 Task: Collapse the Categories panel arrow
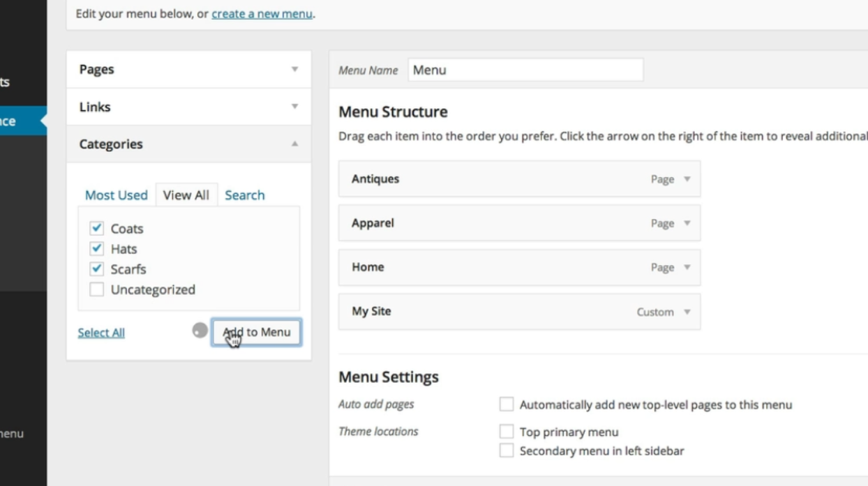(x=294, y=144)
